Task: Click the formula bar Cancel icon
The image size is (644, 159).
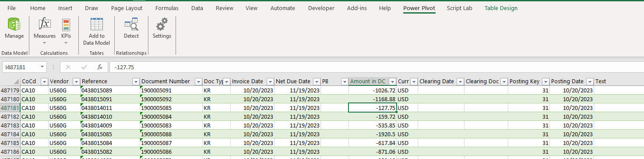Action: [68, 67]
